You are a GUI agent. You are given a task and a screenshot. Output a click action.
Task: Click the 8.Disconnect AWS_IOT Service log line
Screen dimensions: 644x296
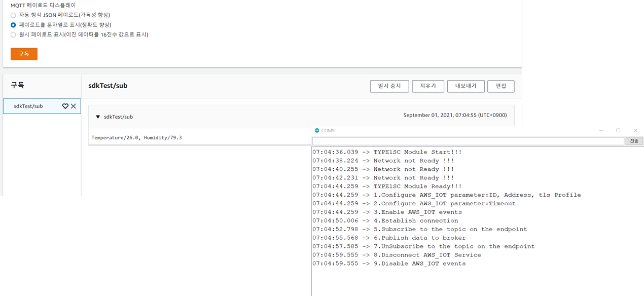coord(397,255)
